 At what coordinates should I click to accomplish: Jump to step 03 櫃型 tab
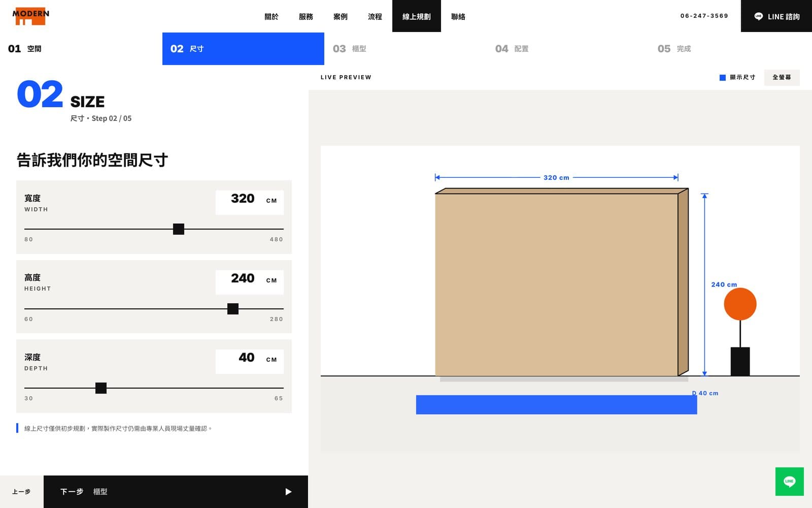[x=405, y=49]
